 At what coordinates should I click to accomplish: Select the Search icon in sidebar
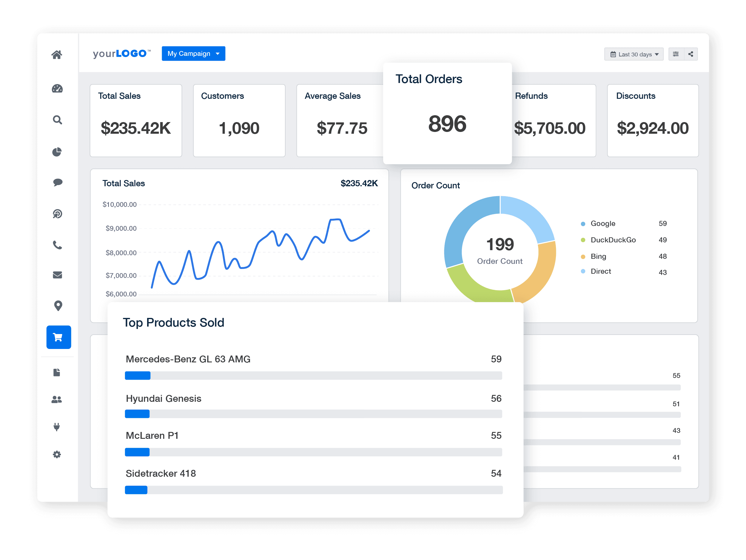[57, 120]
